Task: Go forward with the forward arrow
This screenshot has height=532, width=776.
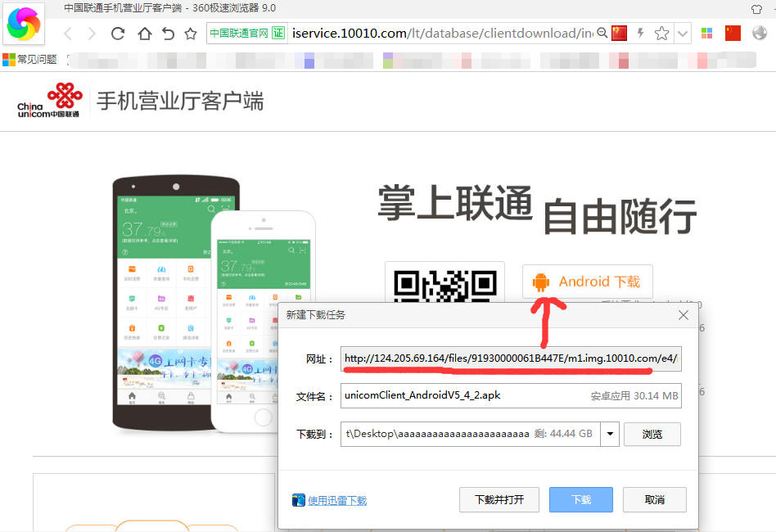Action: [92, 34]
